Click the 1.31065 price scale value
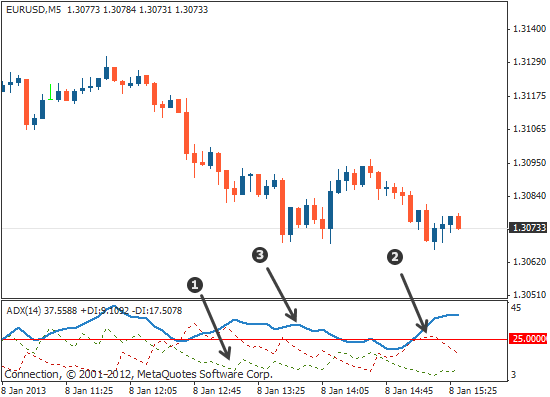Screen dimensions: 550x397 530,129
